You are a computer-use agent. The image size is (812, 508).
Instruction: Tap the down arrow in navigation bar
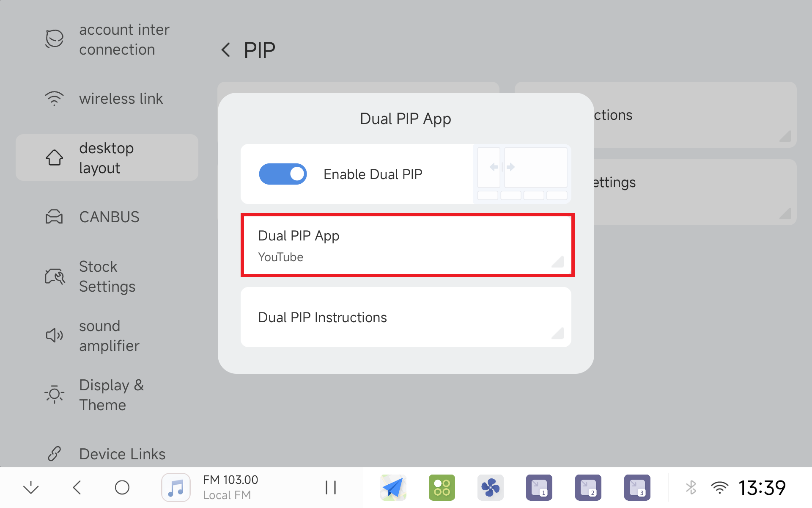pos(31,488)
